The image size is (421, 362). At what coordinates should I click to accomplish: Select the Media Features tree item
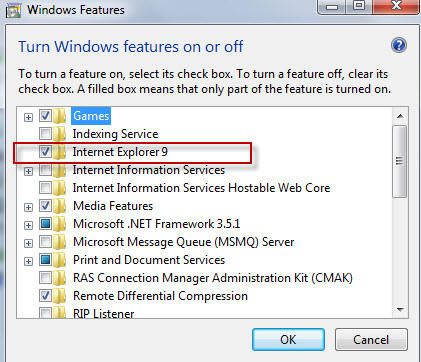113,206
